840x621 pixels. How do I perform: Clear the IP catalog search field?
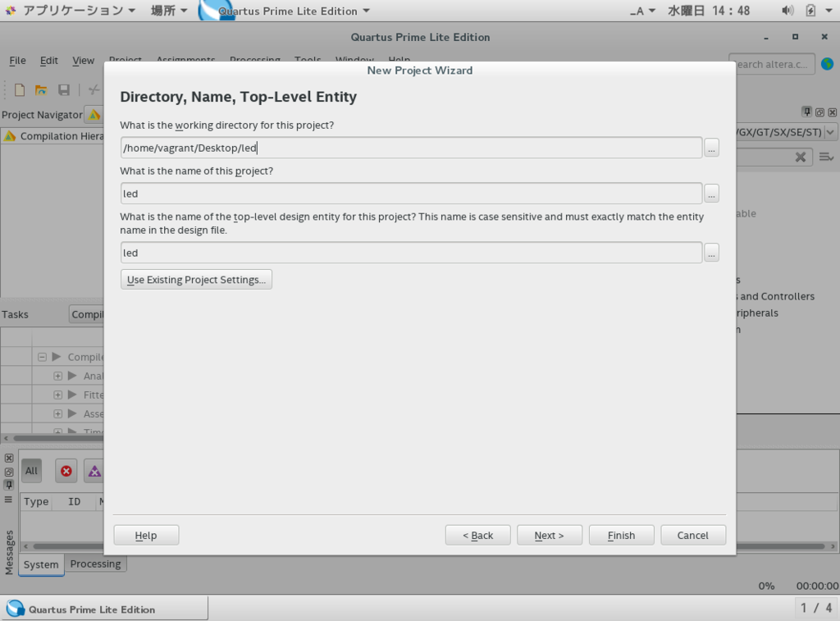point(801,157)
